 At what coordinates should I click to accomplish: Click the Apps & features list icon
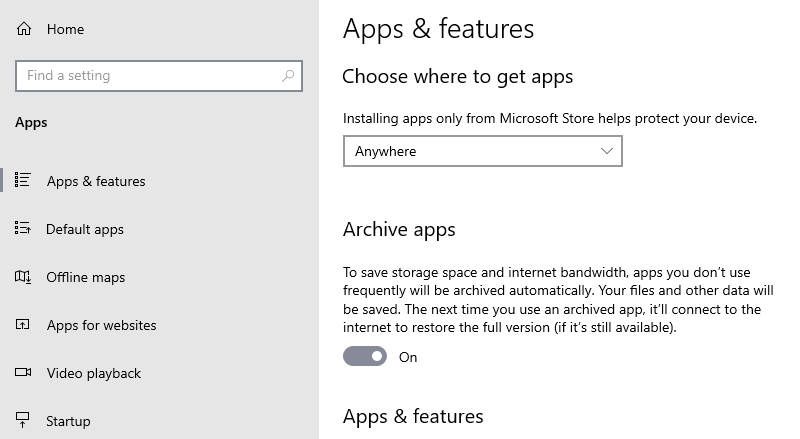point(22,180)
